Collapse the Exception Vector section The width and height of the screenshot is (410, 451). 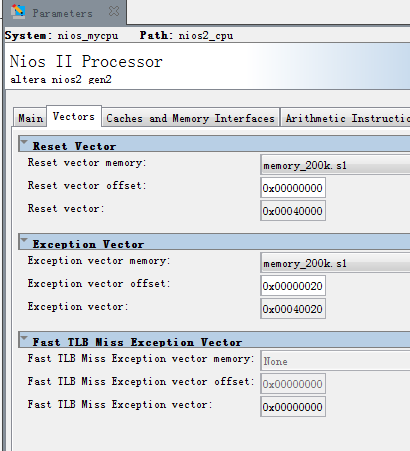24,240
